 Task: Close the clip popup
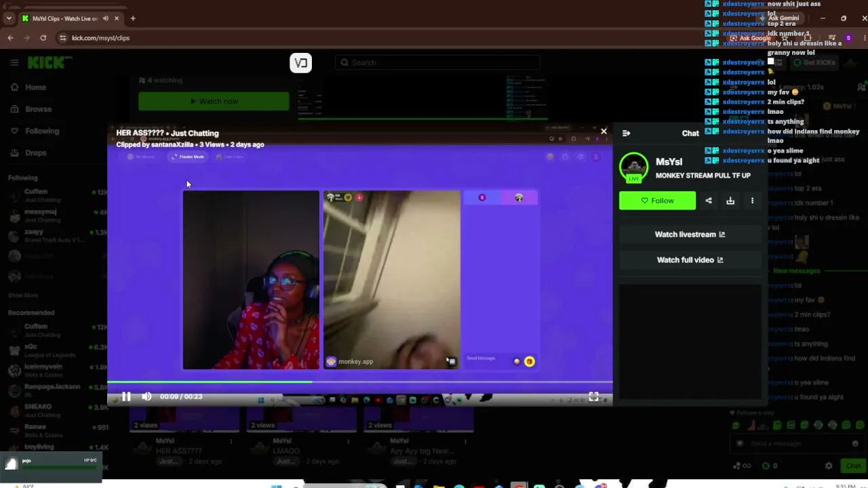point(604,131)
